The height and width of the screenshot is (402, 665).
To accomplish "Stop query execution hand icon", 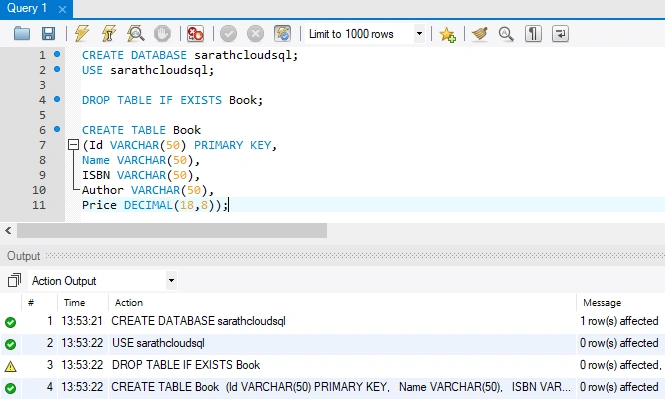I will (x=162, y=34).
